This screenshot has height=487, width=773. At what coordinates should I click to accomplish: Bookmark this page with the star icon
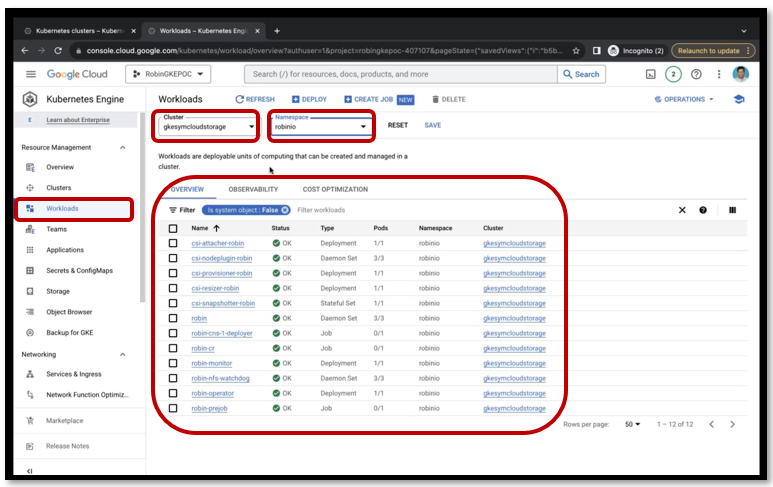tap(576, 51)
